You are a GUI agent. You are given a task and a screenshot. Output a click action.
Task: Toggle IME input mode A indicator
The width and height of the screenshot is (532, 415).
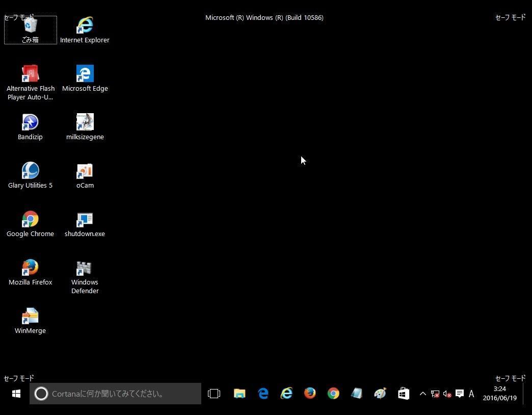coord(471,394)
